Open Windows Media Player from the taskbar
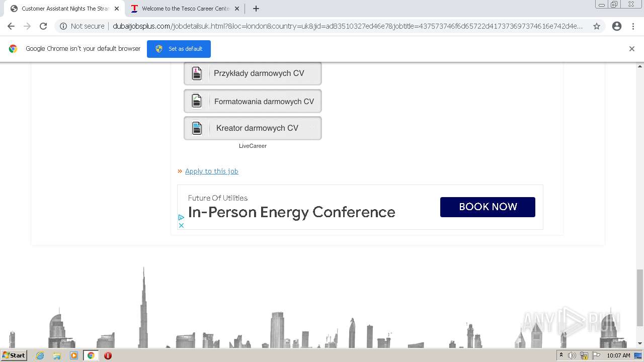644x362 pixels. click(x=74, y=355)
